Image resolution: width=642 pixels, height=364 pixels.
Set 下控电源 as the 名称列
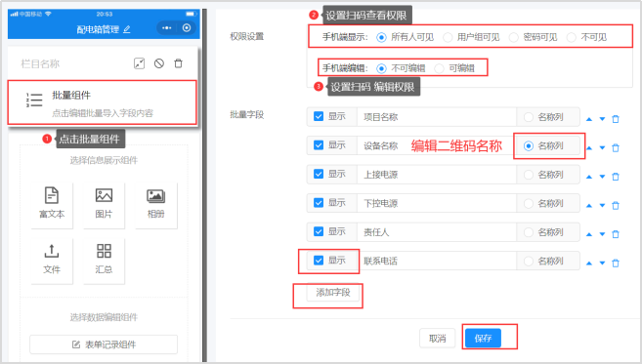pos(529,203)
